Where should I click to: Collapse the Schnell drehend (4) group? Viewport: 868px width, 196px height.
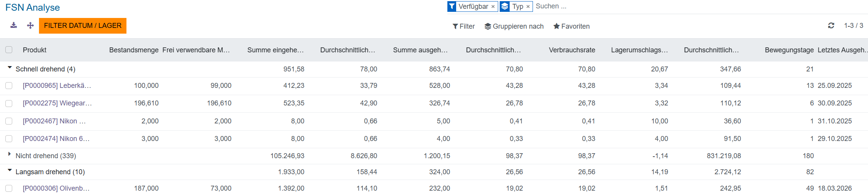coord(45,69)
